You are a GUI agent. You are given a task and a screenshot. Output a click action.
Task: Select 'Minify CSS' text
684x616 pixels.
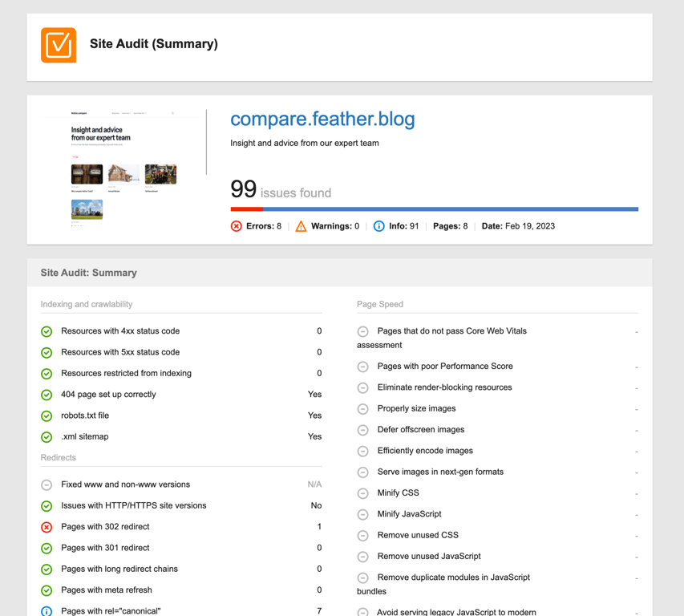click(x=399, y=493)
